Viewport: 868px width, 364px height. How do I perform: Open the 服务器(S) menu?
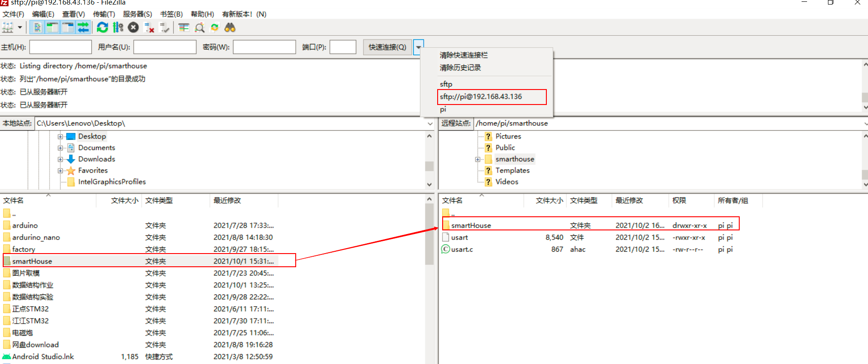click(137, 14)
